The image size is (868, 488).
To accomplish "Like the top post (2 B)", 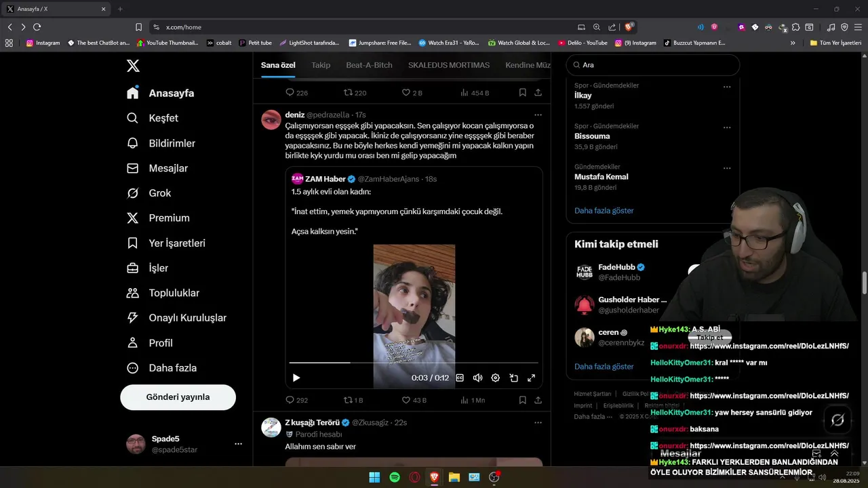I will coord(412,92).
